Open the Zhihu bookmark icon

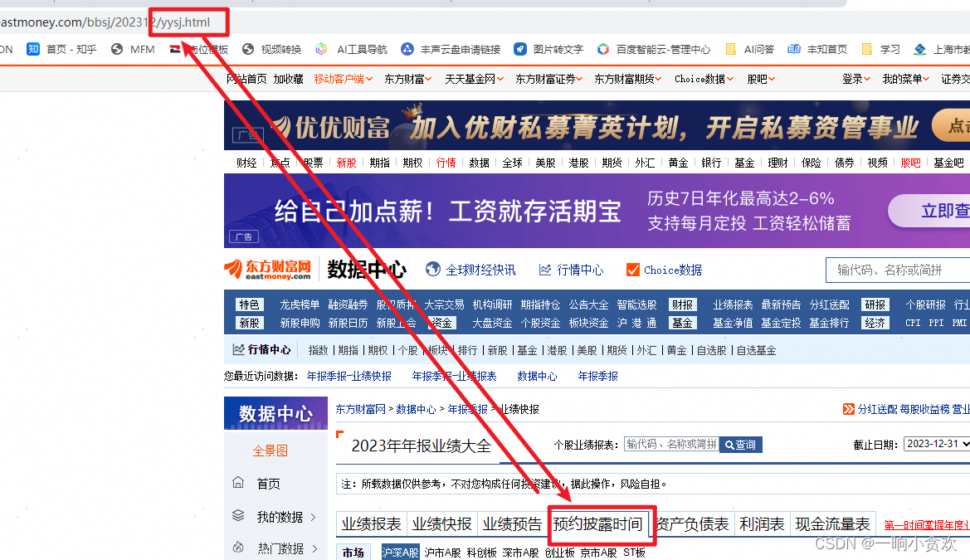point(33,49)
